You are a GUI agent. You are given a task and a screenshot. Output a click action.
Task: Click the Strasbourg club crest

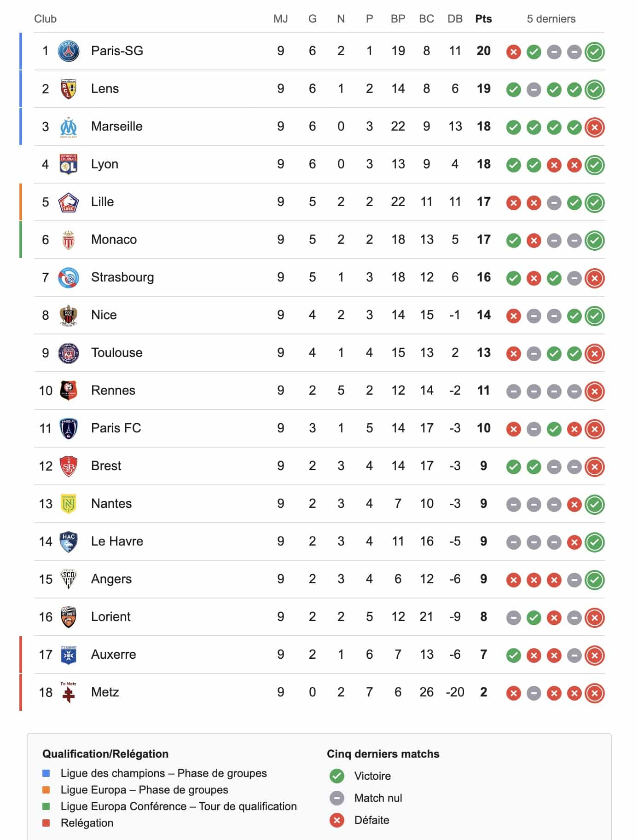coord(69,278)
